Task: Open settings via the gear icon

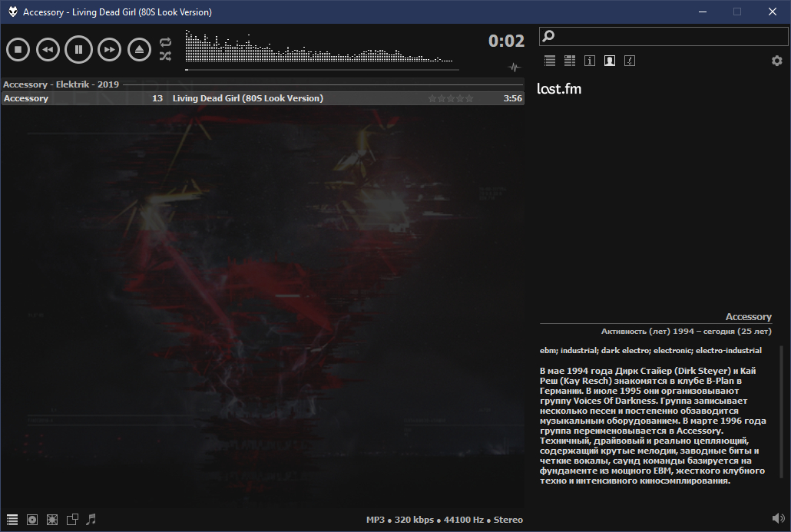Action: click(x=777, y=61)
